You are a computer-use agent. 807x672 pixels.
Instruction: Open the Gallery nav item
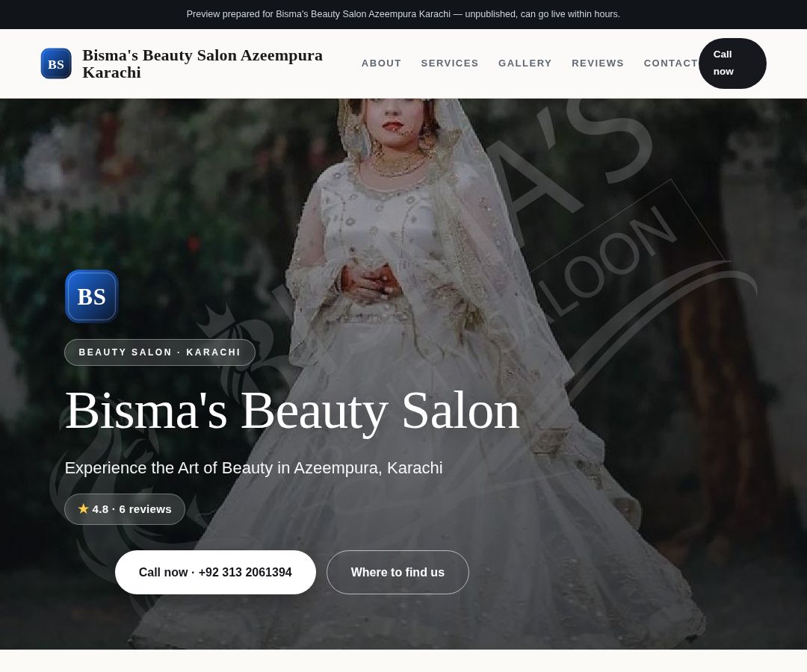pos(525,63)
